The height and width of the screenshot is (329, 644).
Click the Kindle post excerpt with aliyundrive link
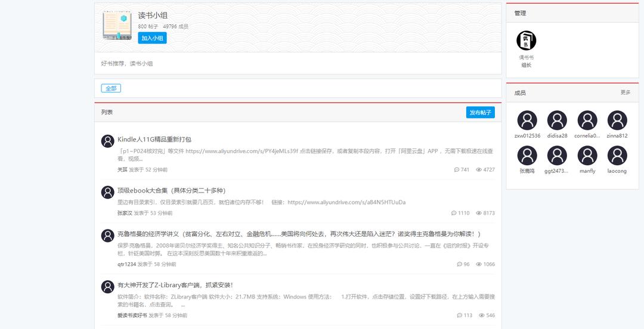click(x=305, y=155)
